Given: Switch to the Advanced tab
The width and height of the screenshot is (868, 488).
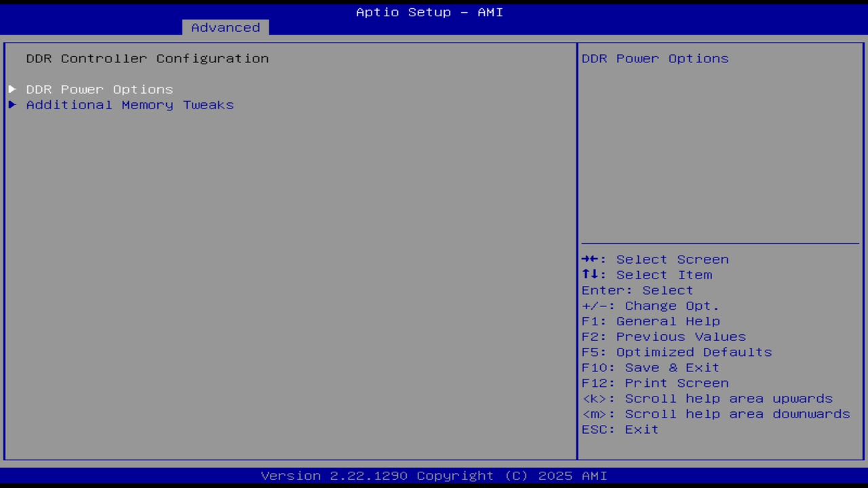Looking at the screenshot, I should [225, 27].
